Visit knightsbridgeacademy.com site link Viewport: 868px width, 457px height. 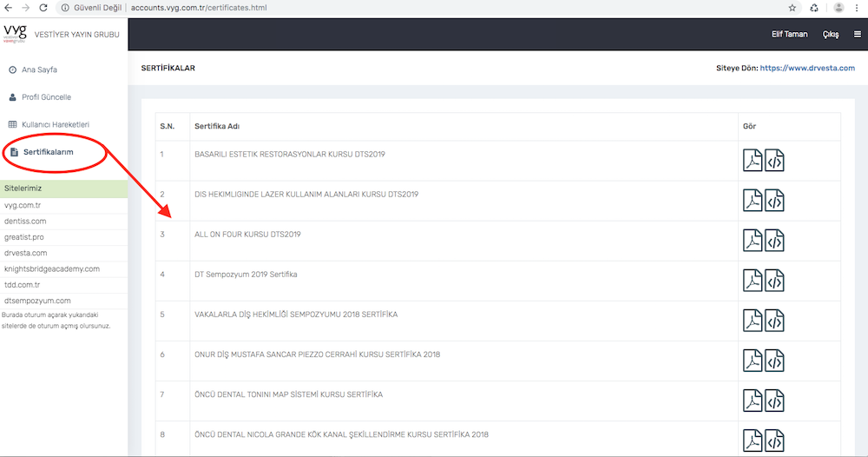pos(52,269)
